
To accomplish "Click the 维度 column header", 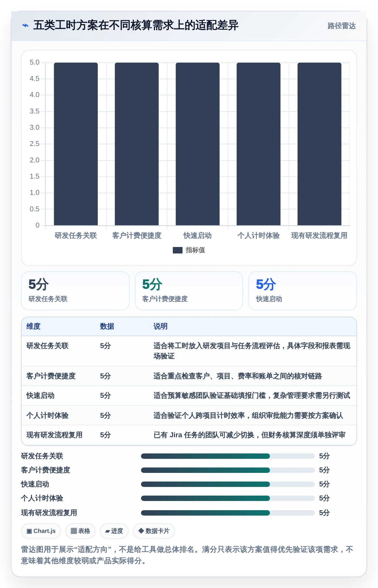I will pyautogui.click(x=33, y=326).
